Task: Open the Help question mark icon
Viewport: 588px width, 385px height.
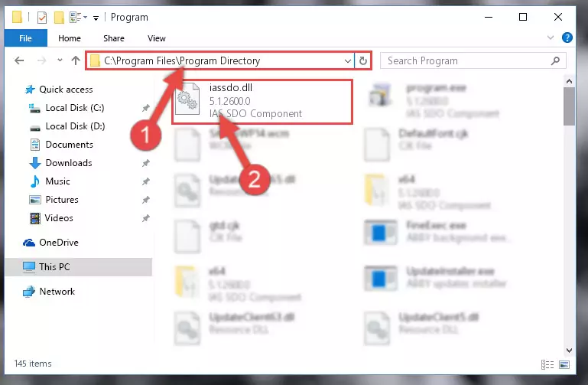Action: pyautogui.click(x=567, y=38)
